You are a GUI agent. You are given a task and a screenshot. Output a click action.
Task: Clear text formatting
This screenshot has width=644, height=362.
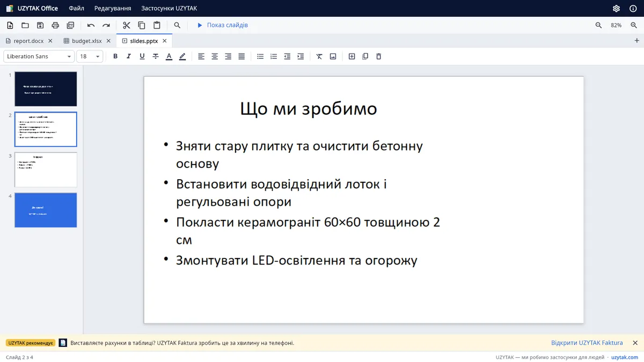pyautogui.click(x=319, y=56)
